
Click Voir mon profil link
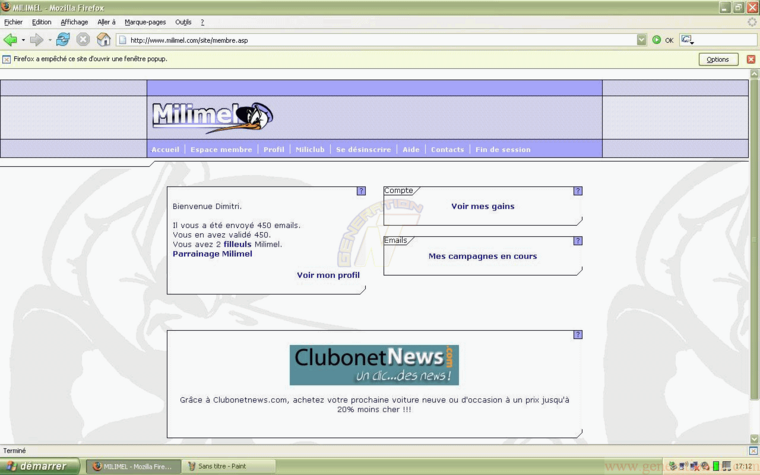[328, 275]
